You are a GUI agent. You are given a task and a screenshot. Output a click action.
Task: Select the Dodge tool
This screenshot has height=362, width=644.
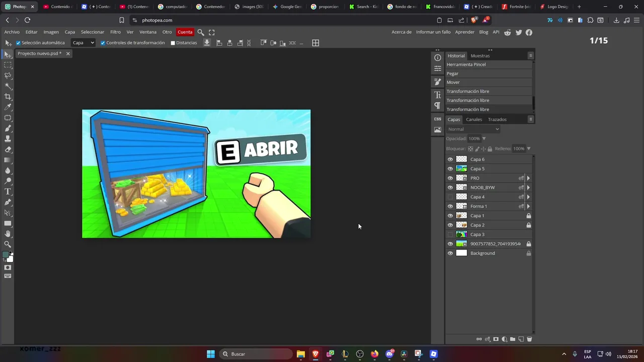8,181
